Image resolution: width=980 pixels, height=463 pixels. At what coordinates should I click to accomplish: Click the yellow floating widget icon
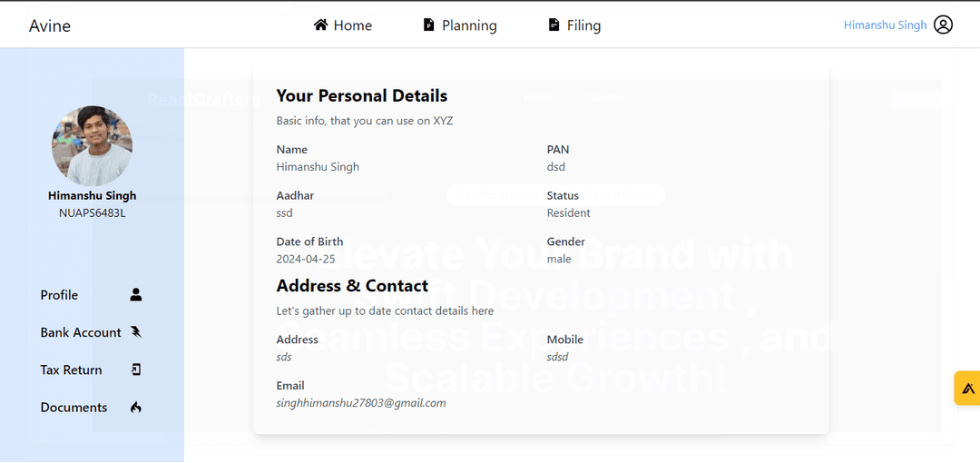[x=967, y=388]
